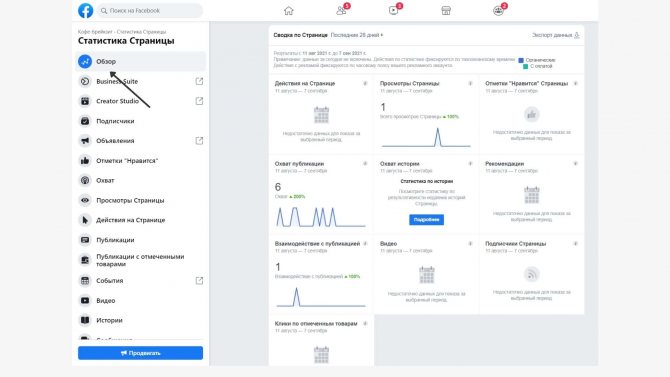Click info icon on Подписчики Страницы card
Image resolution: width=670 pixels, height=377 pixels.
coord(575,244)
